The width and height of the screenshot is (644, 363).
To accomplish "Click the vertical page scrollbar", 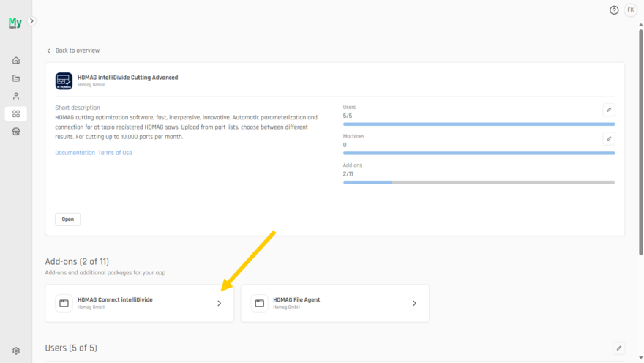I will 641,142.
